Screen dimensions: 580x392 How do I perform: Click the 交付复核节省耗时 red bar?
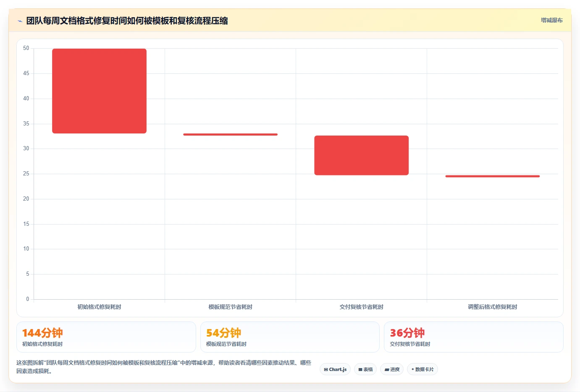[361, 155]
